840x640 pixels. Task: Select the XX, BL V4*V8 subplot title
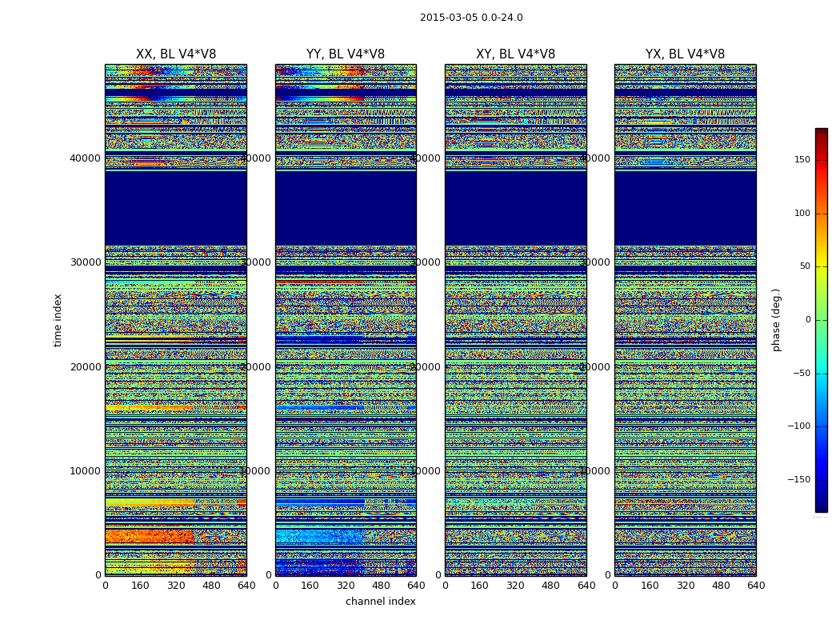[176, 54]
